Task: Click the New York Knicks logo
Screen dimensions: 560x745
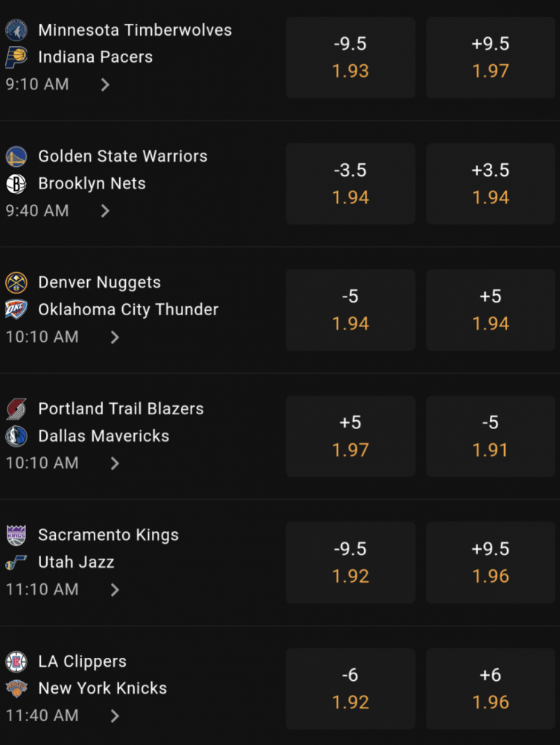Action: [x=16, y=688]
